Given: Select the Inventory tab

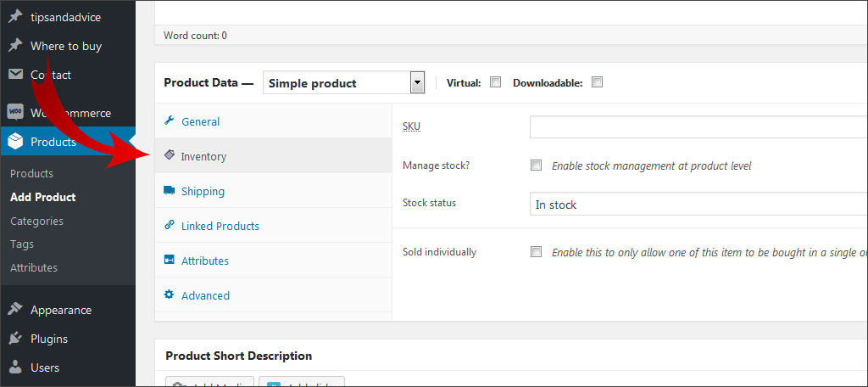Looking at the screenshot, I should point(203,157).
